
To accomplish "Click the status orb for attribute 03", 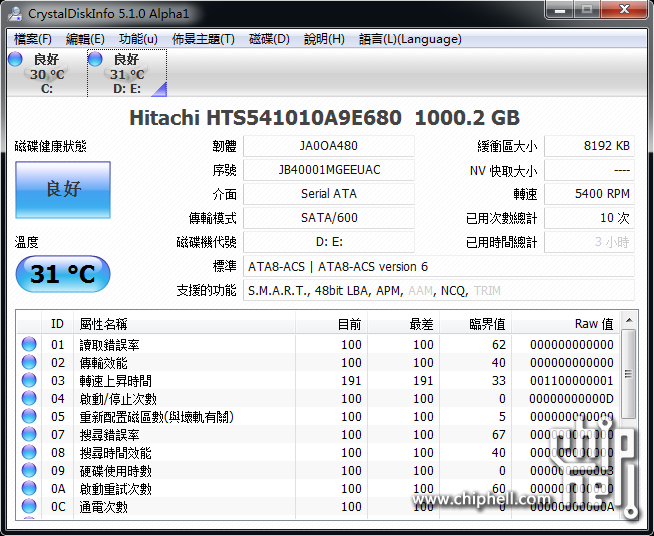I will click(x=29, y=380).
